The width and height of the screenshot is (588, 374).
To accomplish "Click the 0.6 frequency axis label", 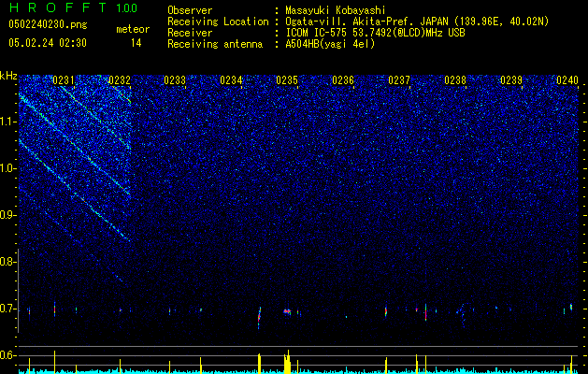I will 8,355.
